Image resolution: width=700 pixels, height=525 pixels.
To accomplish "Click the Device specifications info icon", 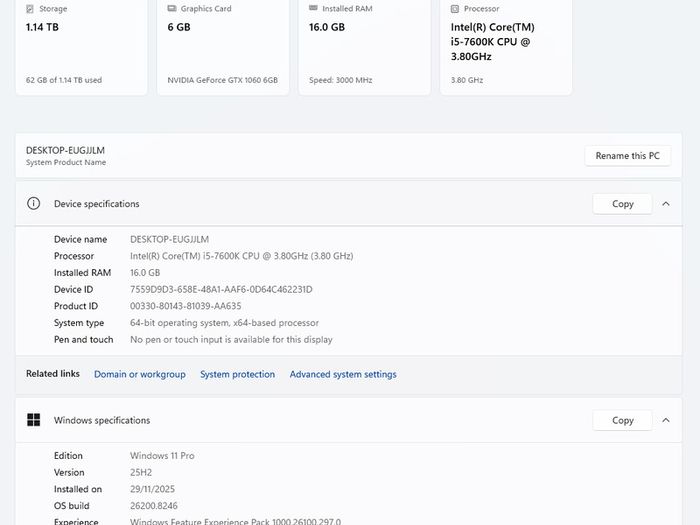I will tap(33, 204).
